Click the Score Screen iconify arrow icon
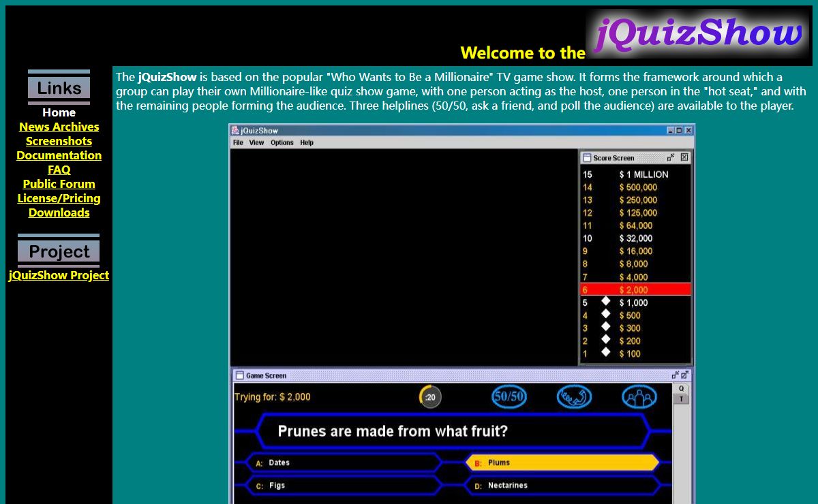 tap(671, 157)
